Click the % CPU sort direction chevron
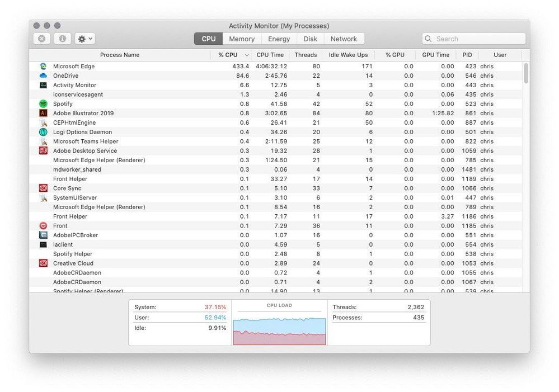This screenshot has width=559, height=392. point(246,55)
